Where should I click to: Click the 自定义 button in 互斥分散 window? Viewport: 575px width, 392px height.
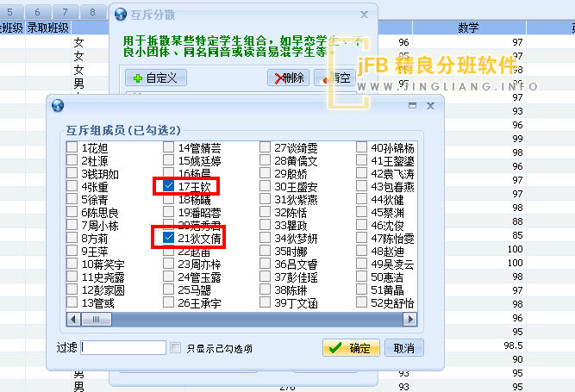156,78
